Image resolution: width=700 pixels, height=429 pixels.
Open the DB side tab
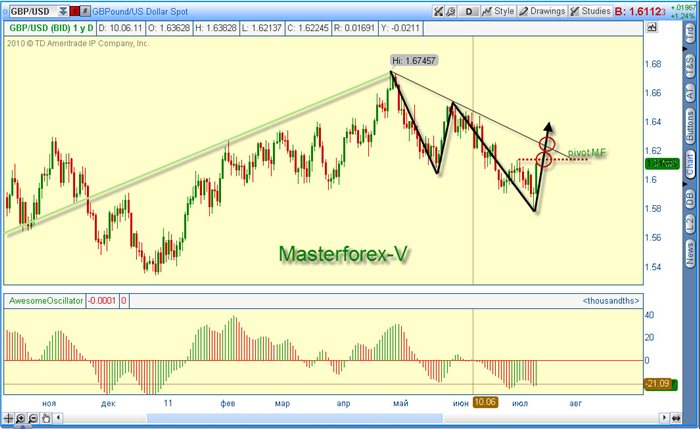(690, 198)
